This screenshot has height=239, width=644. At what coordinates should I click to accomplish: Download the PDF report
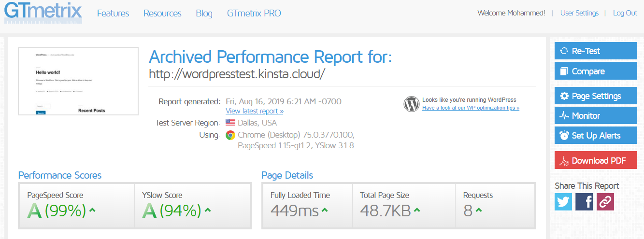(x=596, y=160)
